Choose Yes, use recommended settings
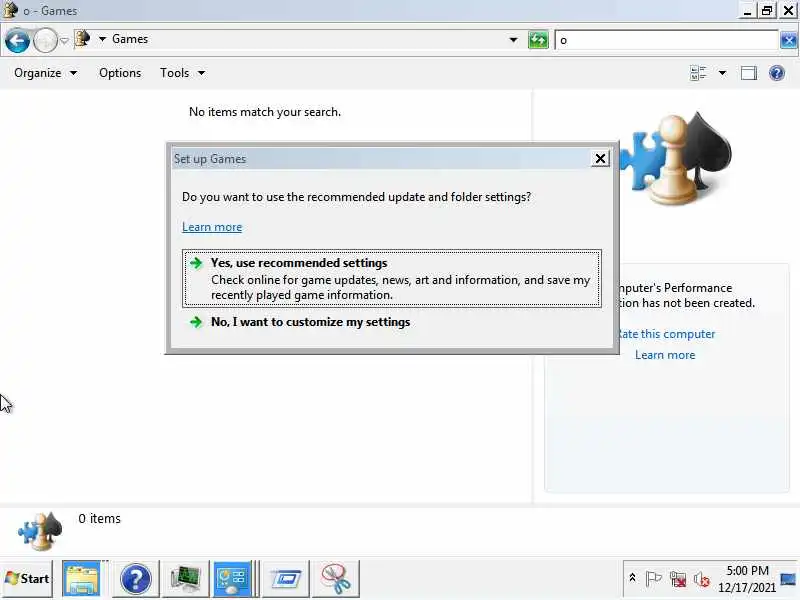 tap(392, 279)
